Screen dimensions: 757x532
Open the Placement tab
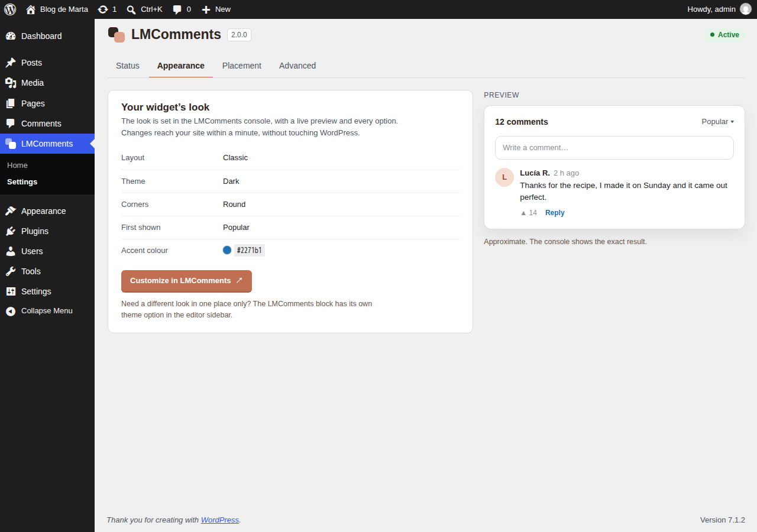242,66
